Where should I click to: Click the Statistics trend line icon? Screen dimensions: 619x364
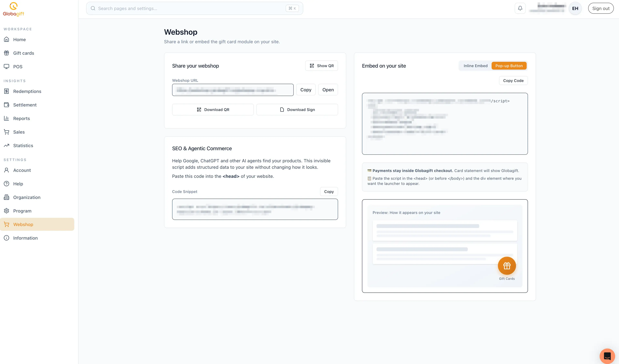7,145
